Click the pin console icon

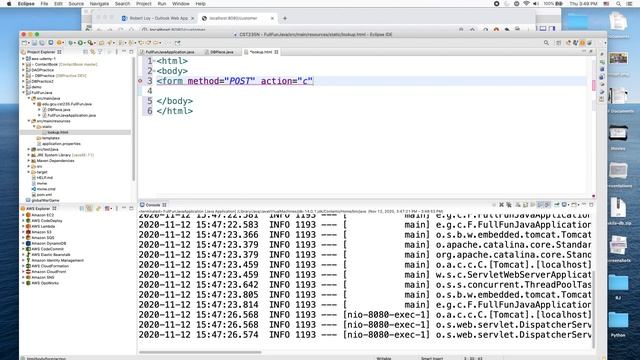(556, 204)
